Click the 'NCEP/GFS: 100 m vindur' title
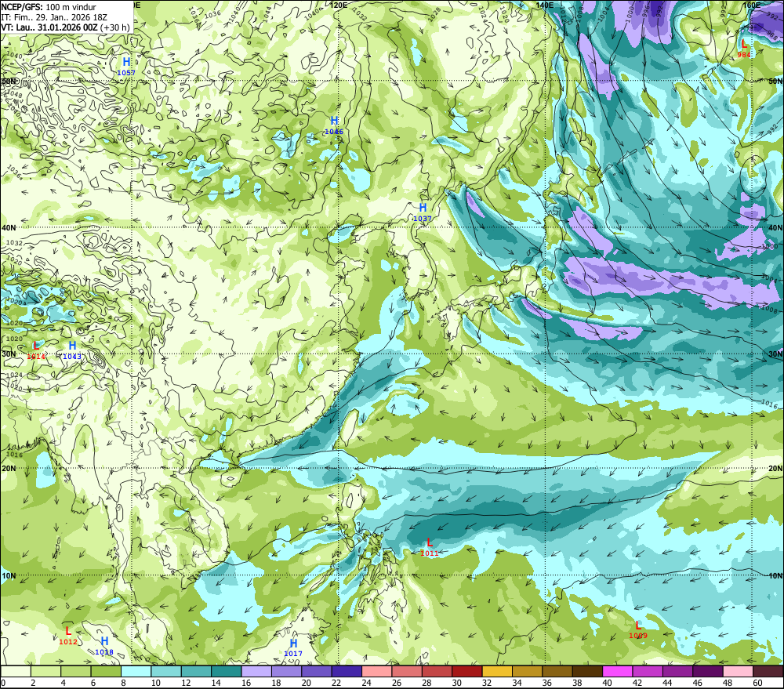This screenshot has height=689, width=784. 48,7
